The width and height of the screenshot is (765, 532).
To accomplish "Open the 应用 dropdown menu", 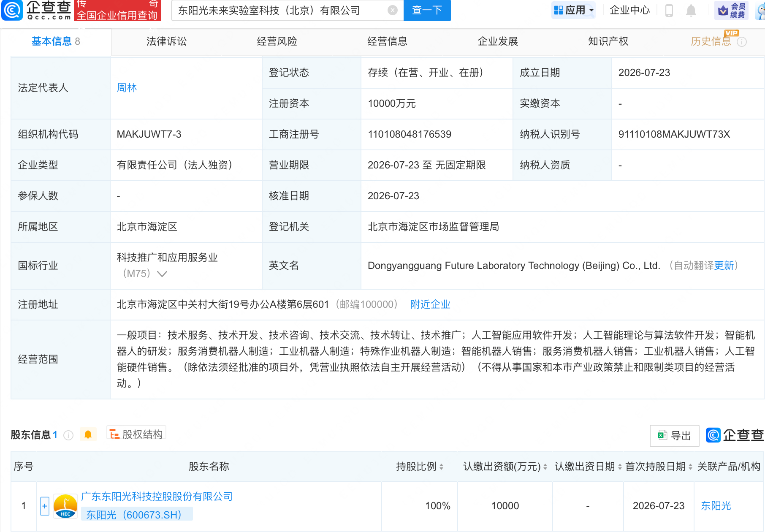I will click(x=574, y=10).
